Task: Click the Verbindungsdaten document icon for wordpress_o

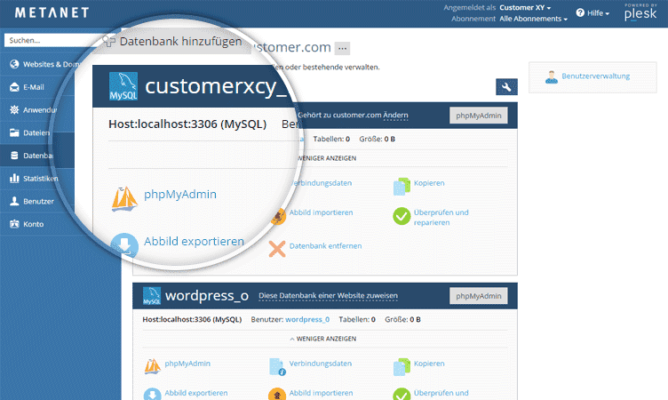Action: point(277,365)
